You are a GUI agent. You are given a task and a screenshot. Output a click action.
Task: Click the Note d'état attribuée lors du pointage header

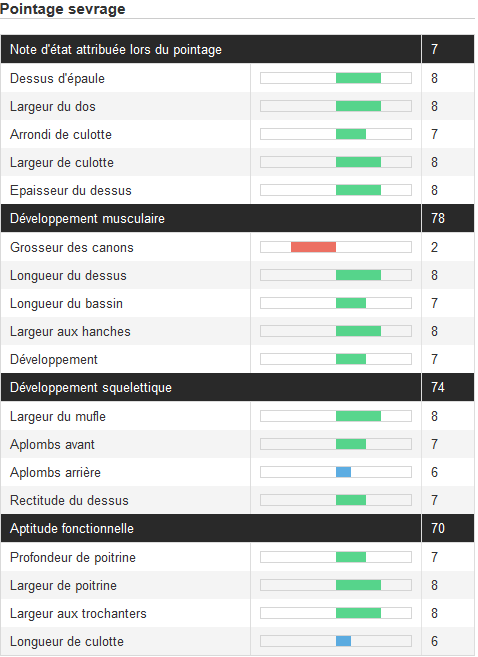pos(238,49)
